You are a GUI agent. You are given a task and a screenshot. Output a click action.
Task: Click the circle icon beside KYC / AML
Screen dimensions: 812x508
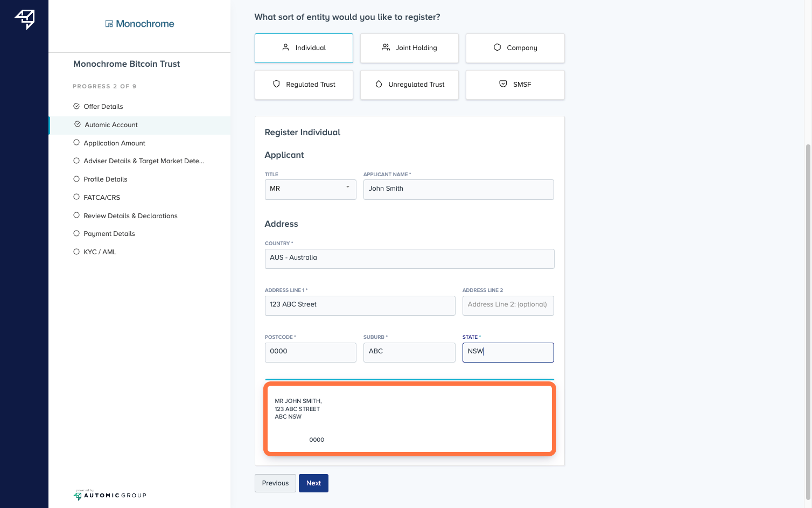tap(76, 252)
